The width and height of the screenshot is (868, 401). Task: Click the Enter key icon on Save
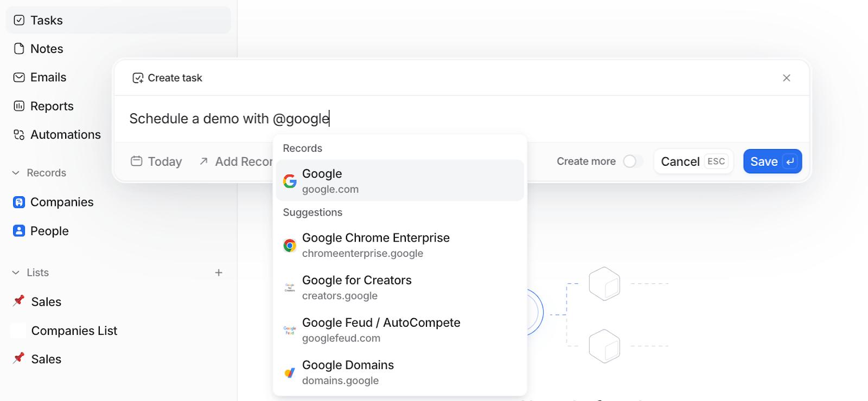click(x=790, y=161)
